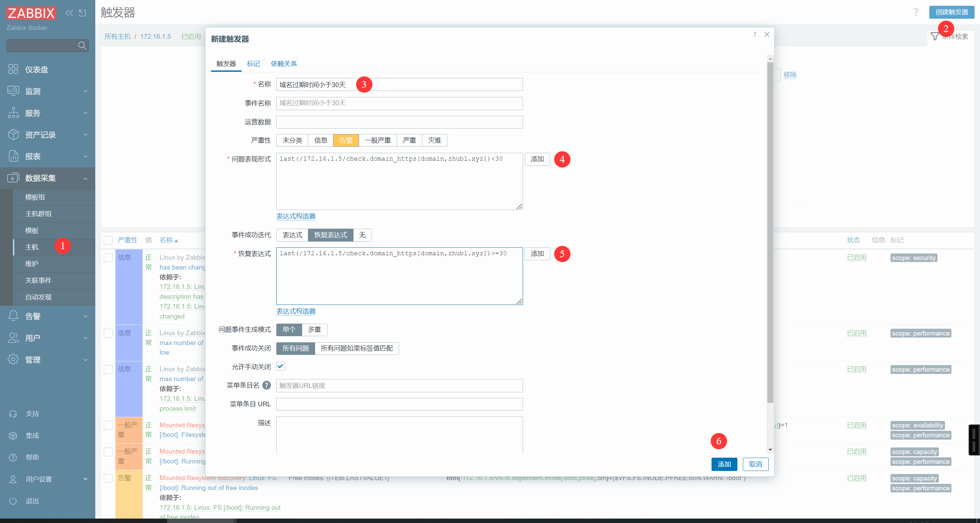Open 模板组 in sidebar submenu

coord(54,197)
